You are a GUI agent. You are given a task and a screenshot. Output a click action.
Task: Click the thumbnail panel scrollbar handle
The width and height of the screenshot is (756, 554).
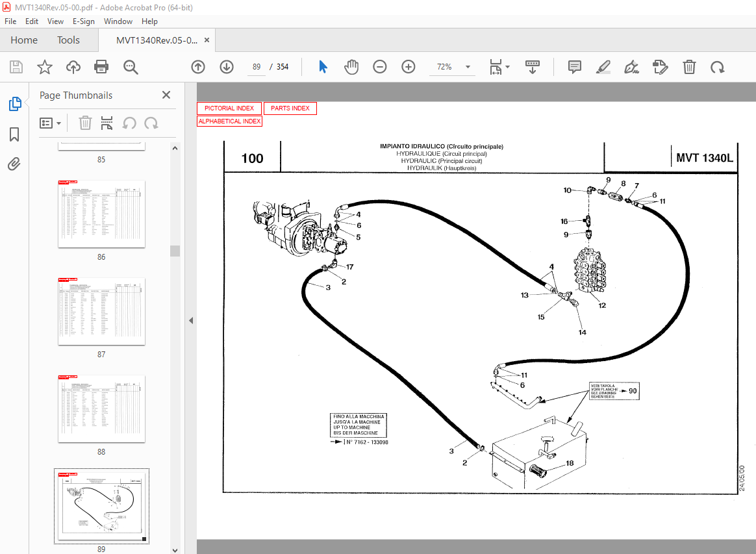(175, 251)
